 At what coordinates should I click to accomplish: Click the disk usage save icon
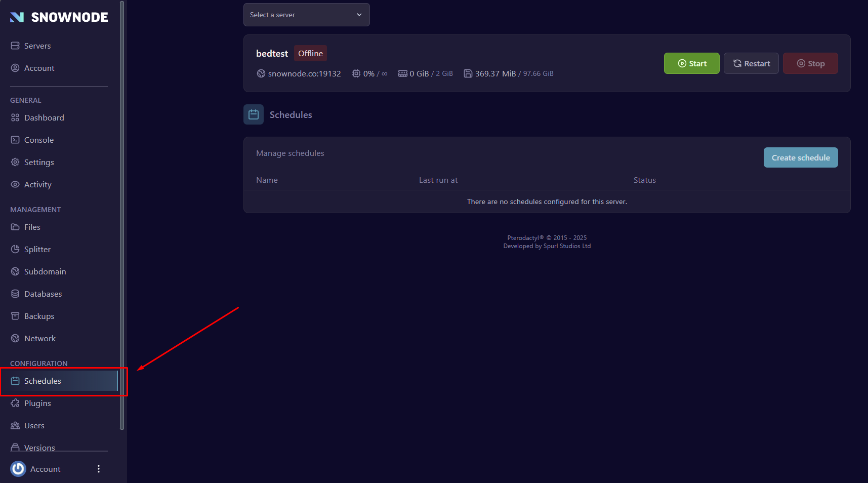coord(468,73)
